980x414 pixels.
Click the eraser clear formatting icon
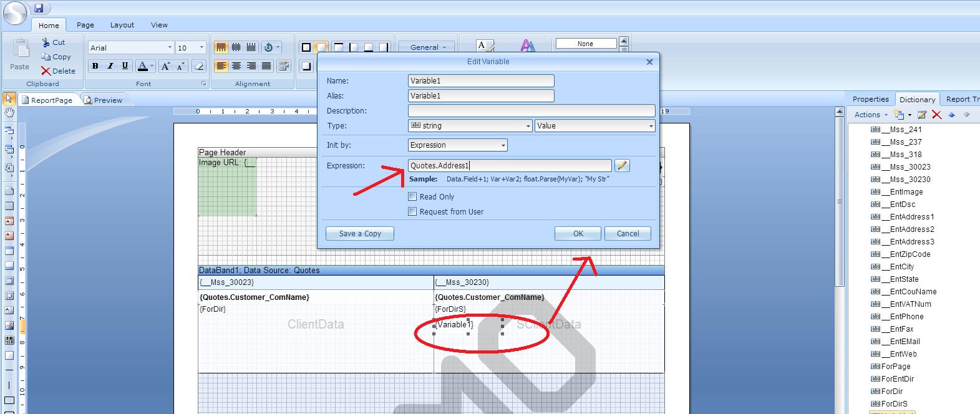click(198, 66)
